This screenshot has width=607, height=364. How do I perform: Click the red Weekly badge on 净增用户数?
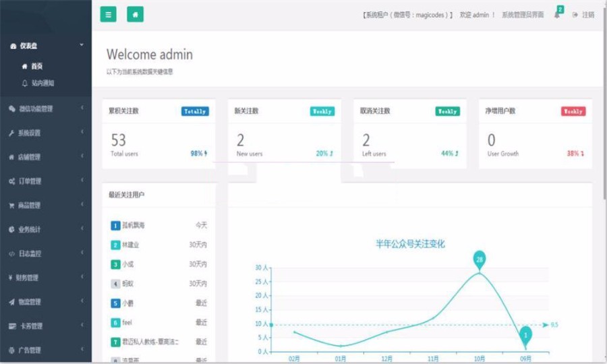point(573,111)
